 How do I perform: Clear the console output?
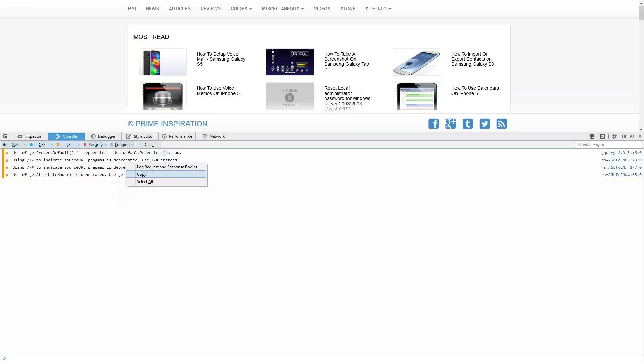(149, 145)
